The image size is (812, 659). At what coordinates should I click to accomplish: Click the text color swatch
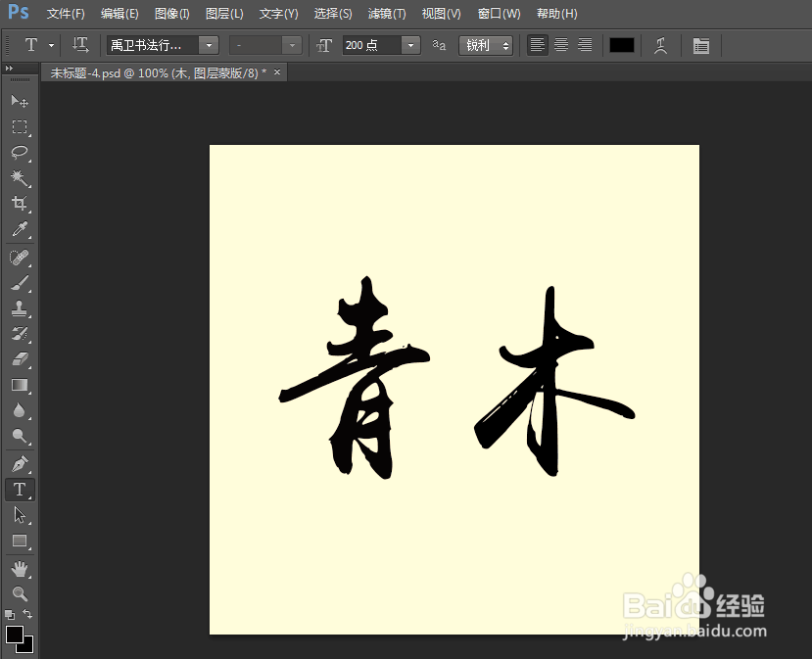point(621,45)
